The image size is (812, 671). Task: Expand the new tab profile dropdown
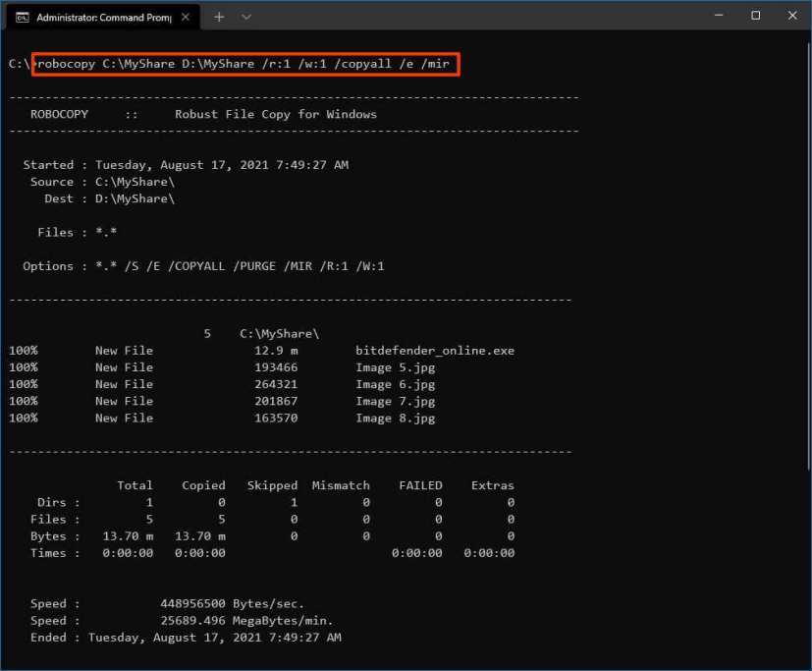coord(246,17)
